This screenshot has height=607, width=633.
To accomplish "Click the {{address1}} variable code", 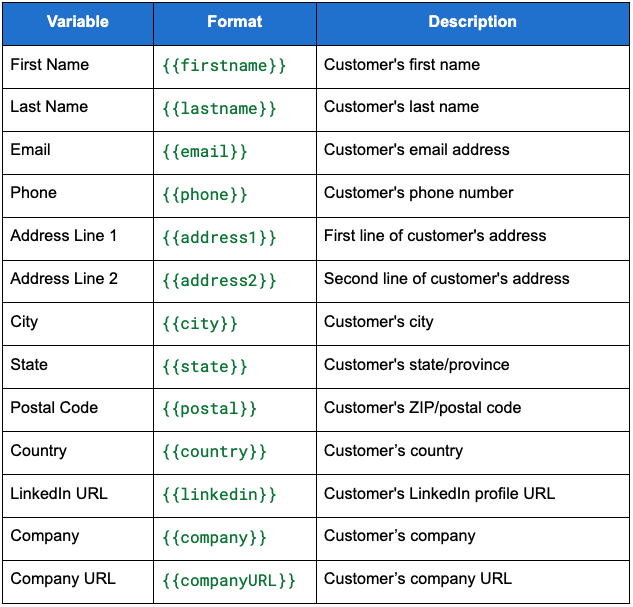I will coord(219,238).
